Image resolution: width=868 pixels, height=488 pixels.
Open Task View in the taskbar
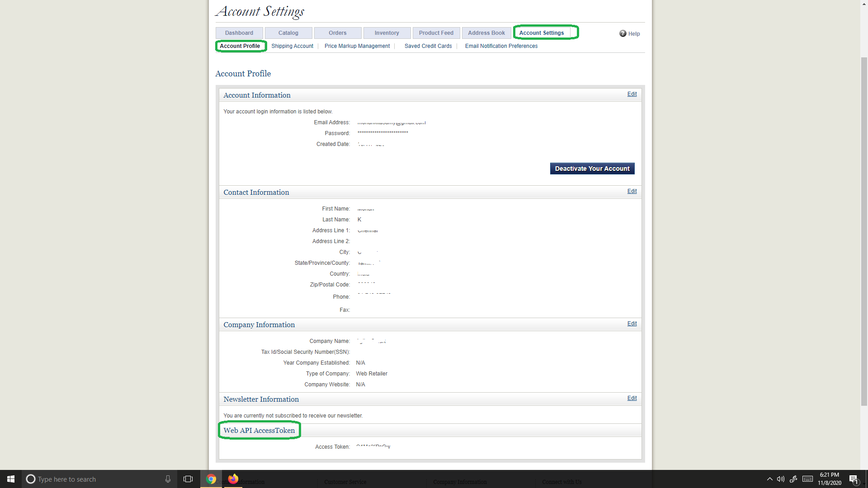coord(188,479)
